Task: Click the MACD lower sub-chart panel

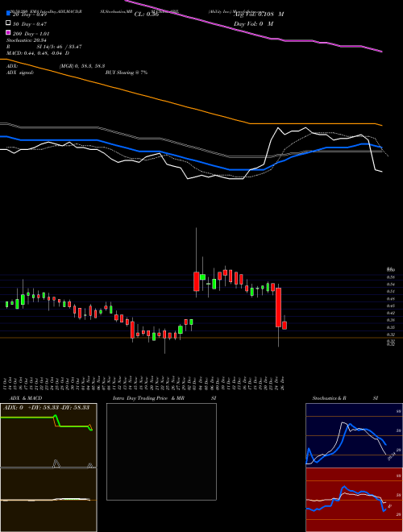Action: click(48, 500)
